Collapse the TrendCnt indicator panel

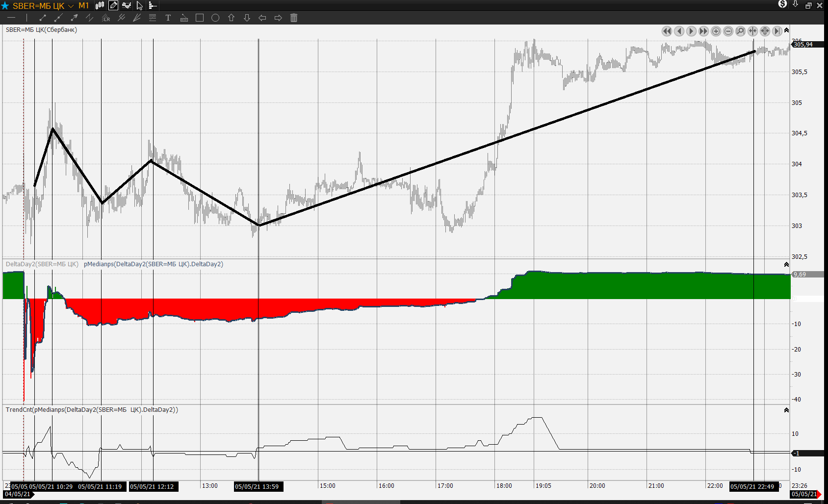(x=786, y=410)
